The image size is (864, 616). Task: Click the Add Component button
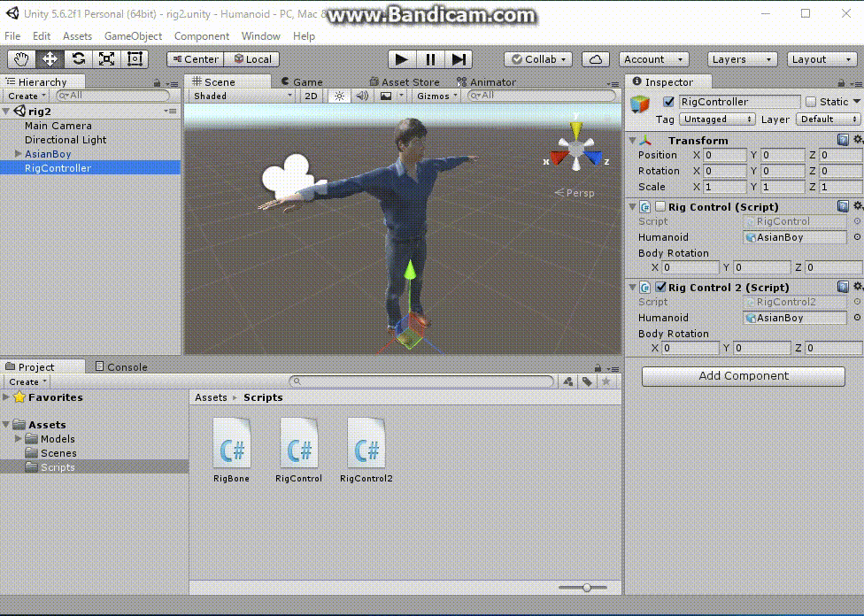(x=743, y=375)
